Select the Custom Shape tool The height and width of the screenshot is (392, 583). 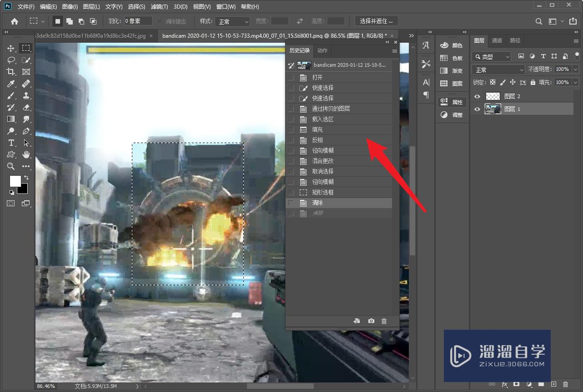pyautogui.click(x=11, y=154)
